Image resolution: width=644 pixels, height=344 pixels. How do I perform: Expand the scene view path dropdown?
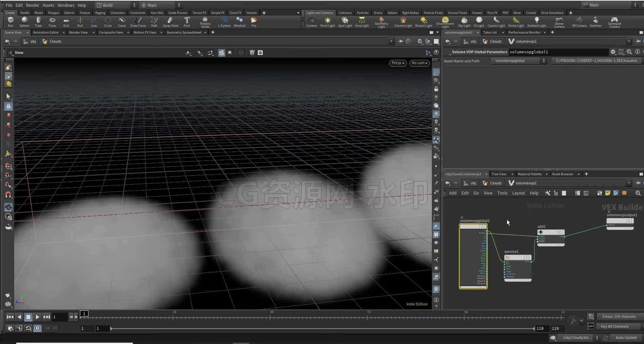(391, 41)
